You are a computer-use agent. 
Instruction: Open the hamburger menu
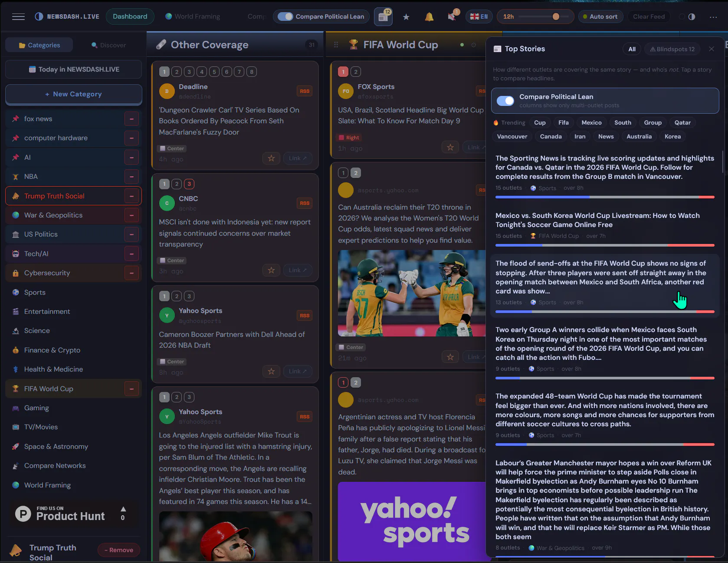click(18, 17)
